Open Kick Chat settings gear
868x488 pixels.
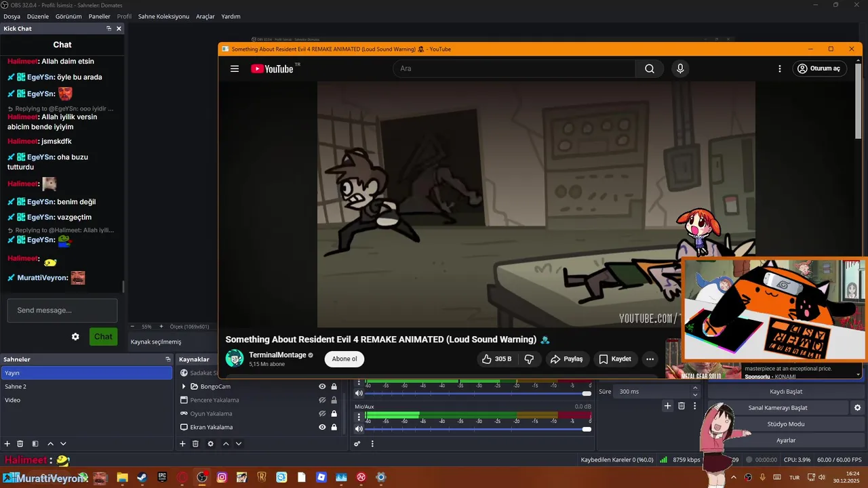click(x=75, y=337)
